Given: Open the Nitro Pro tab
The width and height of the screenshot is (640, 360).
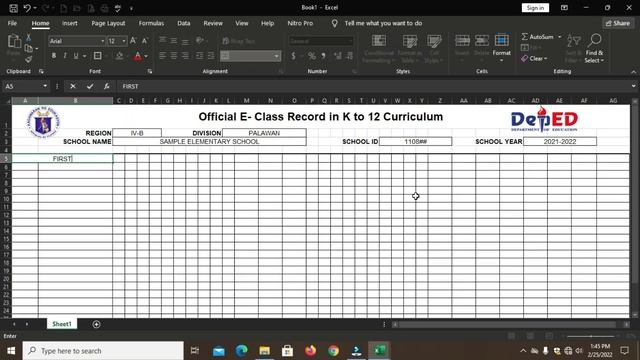Looking at the screenshot, I should point(300,24).
